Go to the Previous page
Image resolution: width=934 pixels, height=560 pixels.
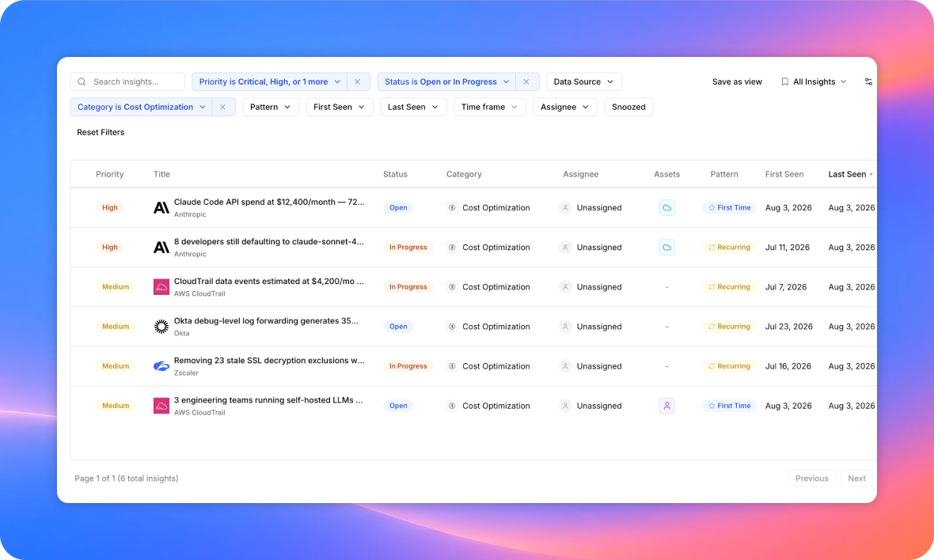click(812, 479)
